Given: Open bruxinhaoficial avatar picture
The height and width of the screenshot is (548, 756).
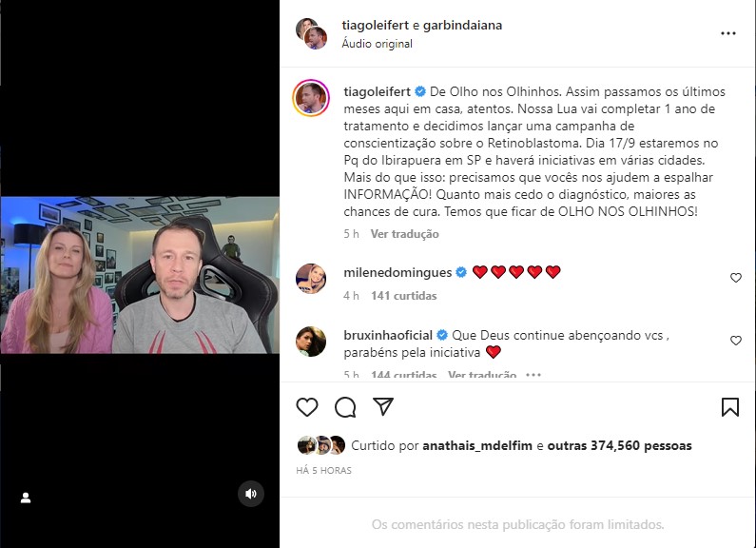Looking at the screenshot, I should point(311,342).
